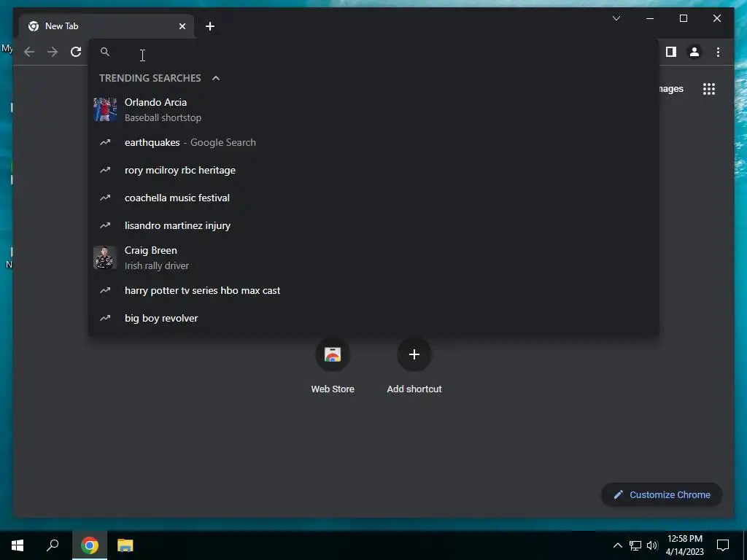The width and height of the screenshot is (747, 560).
Task: Click the trending icon beside big boy revolver
Action: tap(105, 318)
